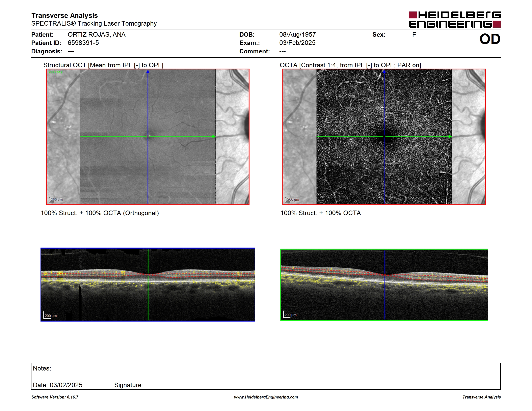Click the Structural OCT en-face image
This screenshot has height=411, width=532.
(x=148, y=137)
